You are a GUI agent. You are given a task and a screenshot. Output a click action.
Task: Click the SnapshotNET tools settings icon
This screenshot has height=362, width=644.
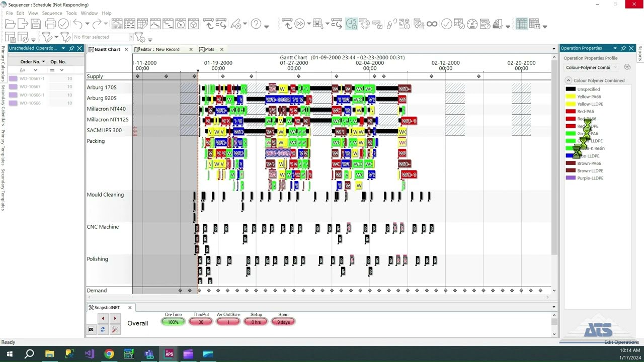coord(115,329)
